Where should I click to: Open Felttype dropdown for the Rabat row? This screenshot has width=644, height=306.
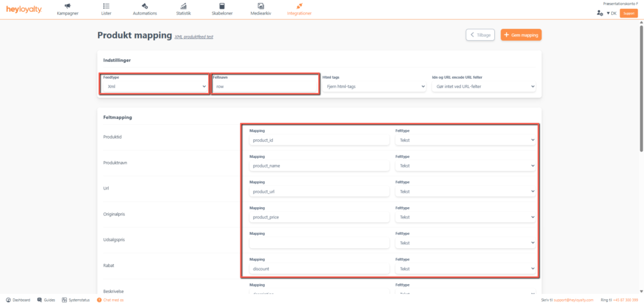click(465, 269)
